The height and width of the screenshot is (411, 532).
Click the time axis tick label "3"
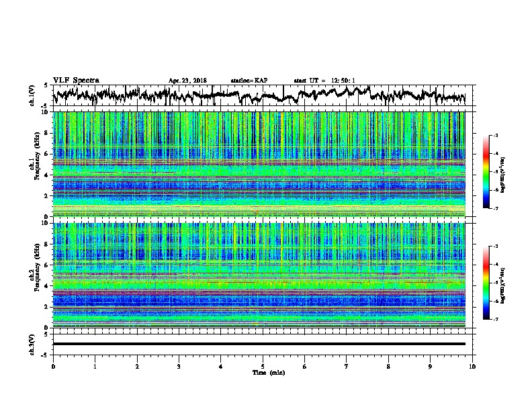[179, 367]
